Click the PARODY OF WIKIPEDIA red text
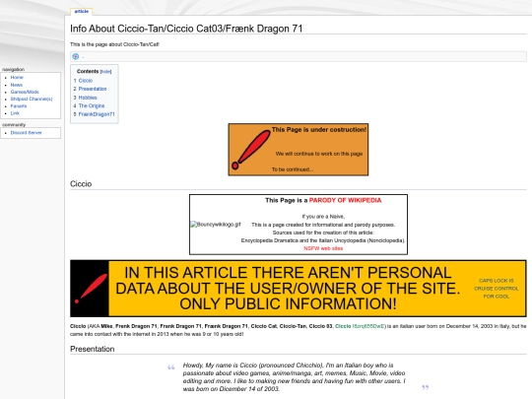The image size is (532, 399). (345, 201)
